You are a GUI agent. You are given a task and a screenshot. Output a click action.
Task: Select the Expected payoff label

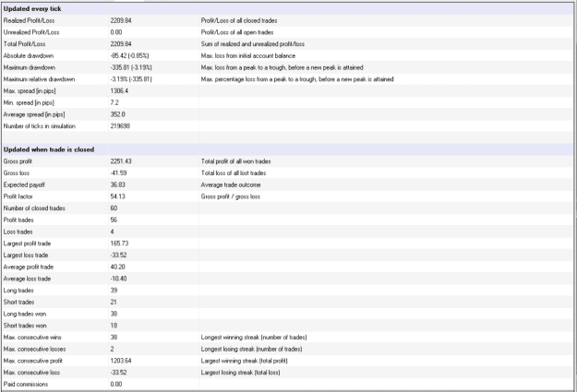pos(24,185)
